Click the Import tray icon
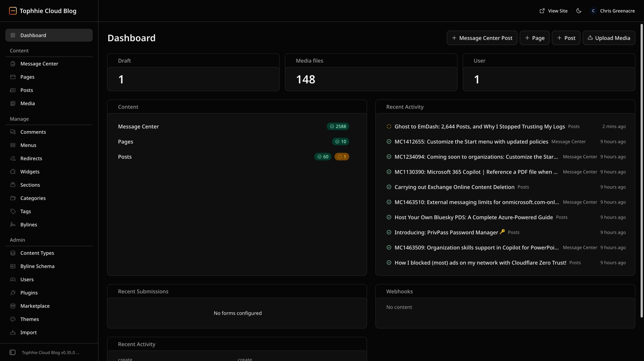644x361 pixels. (x=13, y=332)
